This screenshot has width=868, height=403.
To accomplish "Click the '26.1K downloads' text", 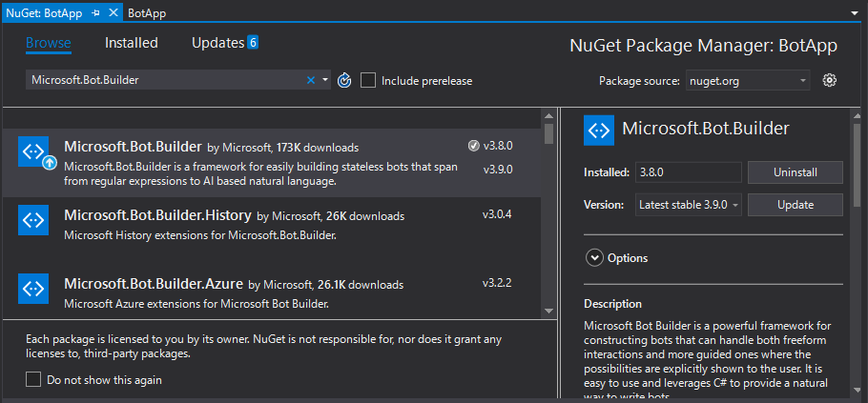I will click(x=361, y=285).
